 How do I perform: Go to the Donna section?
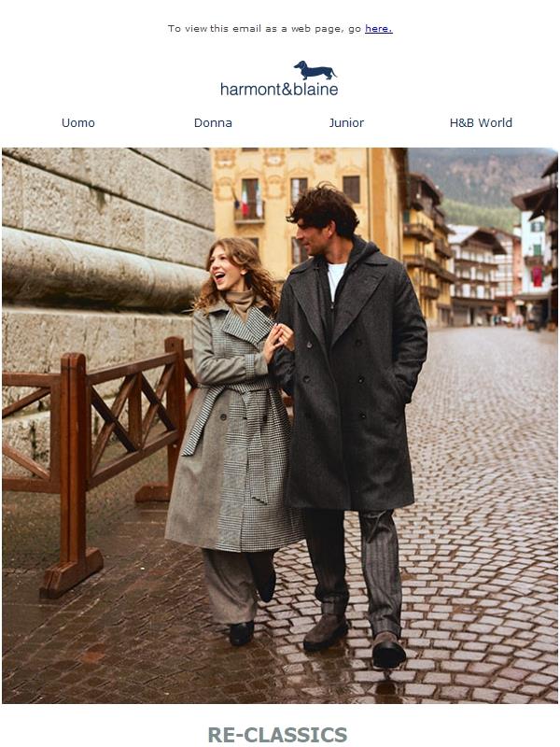213,123
